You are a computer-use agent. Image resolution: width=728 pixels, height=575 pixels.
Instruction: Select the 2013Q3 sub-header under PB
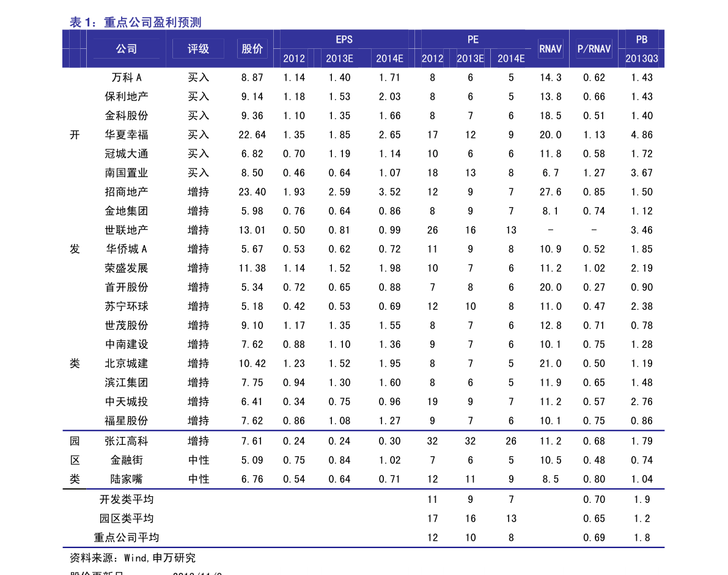click(x=641, y=59)
